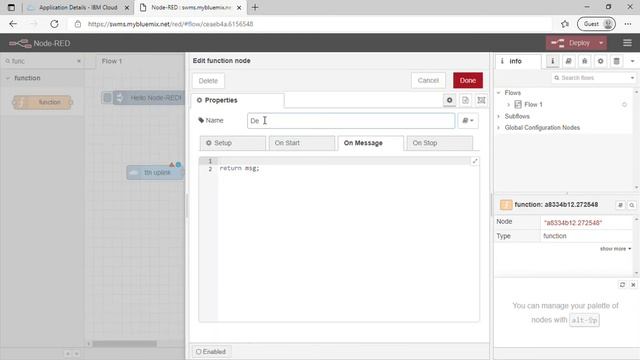Click the inject node trigger button
The height and width of the screenshot is (360, 640).
[x=107, y=98]
